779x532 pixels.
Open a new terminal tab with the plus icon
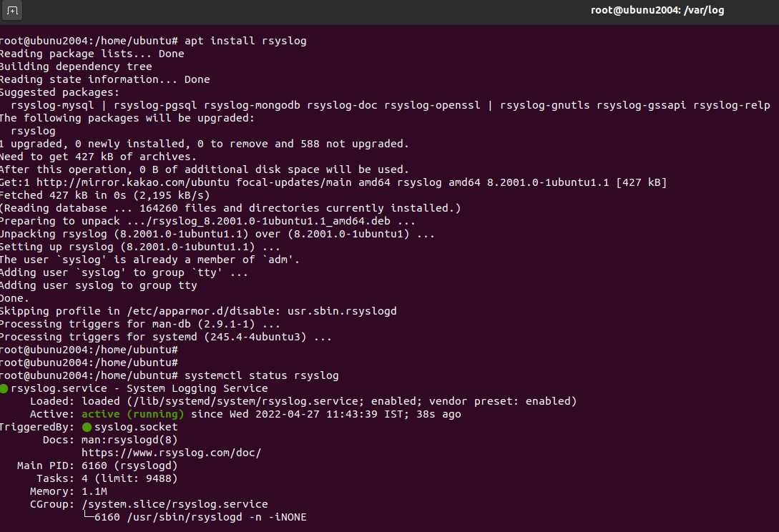12,11
